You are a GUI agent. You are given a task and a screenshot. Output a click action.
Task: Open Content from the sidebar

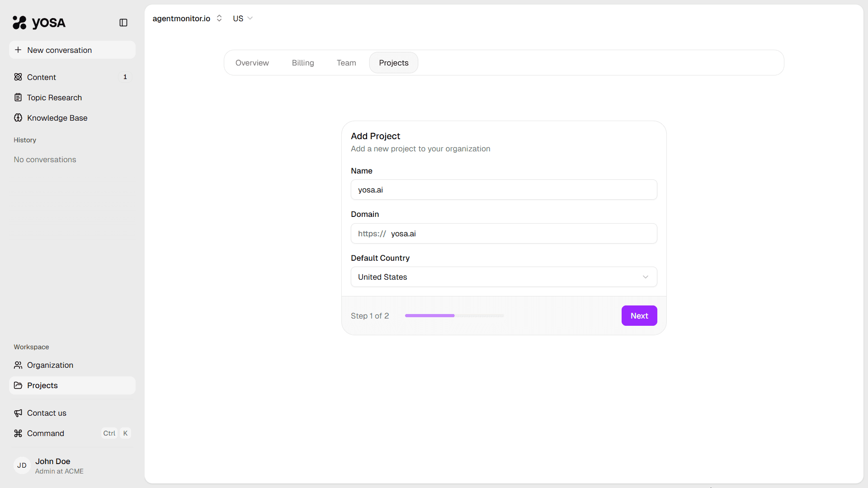(x=41, y=77)
